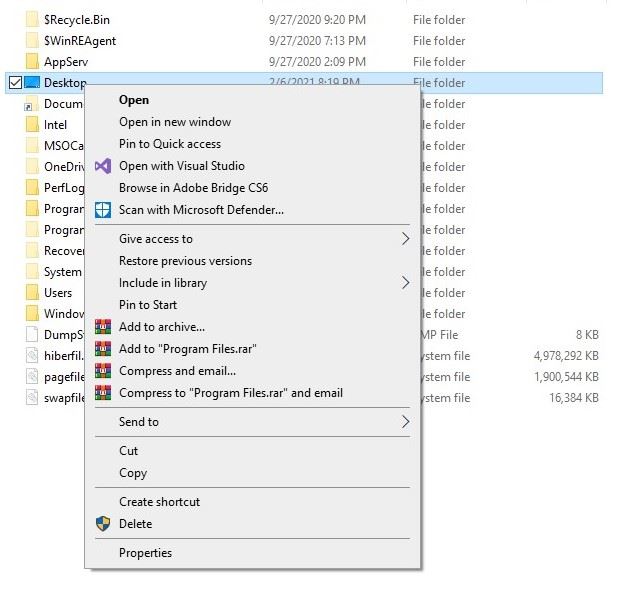
Task: Click the 16,384 KB size value
Action: (x=574, y=398)
